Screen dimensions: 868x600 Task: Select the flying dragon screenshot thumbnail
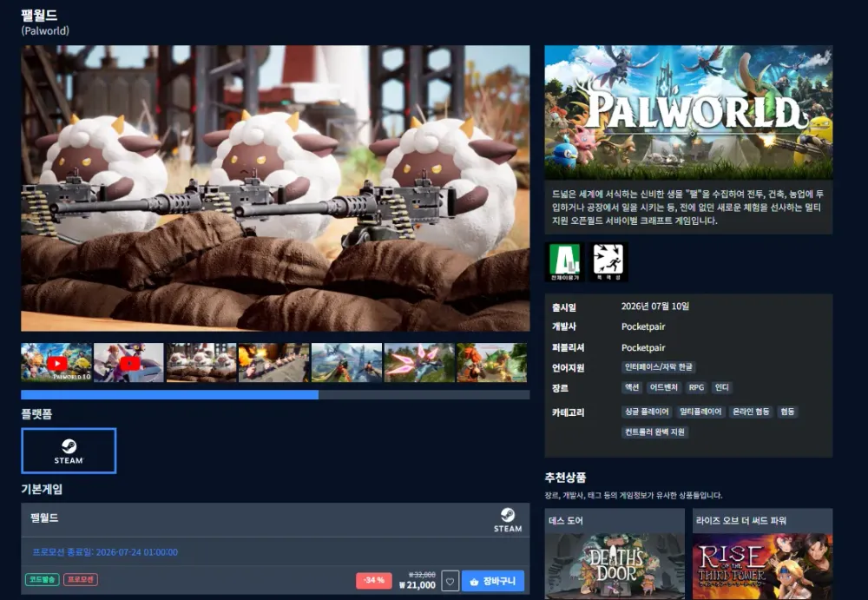[x=346, y=363]
